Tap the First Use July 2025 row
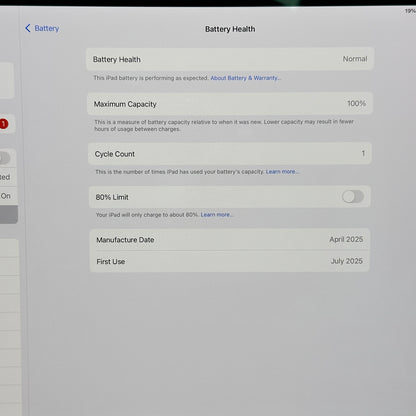This screenshot has width=416, height=416. (x=230, y=261)
